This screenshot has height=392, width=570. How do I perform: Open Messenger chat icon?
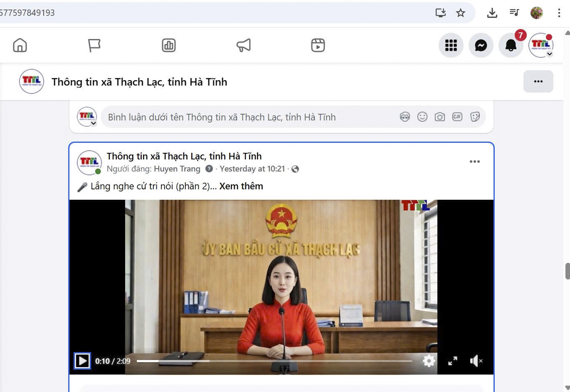[x=481, y=45]
